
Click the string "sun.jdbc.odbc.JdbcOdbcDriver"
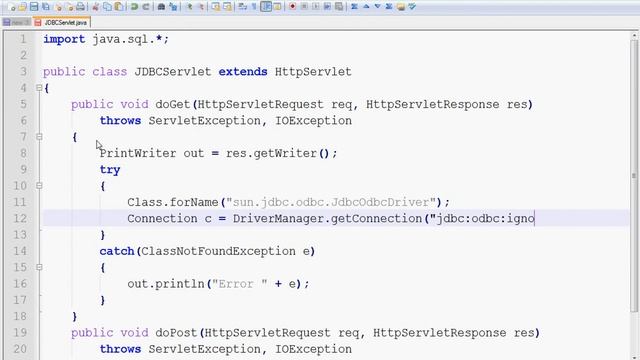pyautogui.click(x=331, y=202)
